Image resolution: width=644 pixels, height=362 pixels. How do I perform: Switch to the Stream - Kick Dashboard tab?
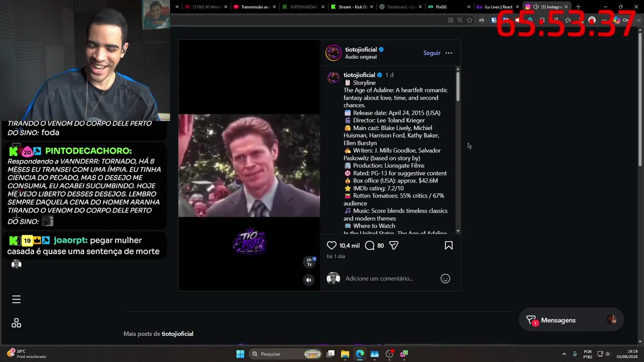coord(352,7)
